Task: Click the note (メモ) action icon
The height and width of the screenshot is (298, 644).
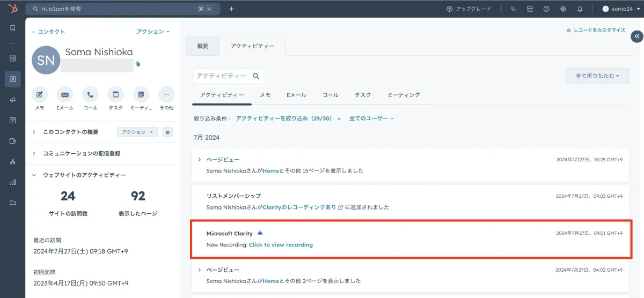Action: coord(40,94)
